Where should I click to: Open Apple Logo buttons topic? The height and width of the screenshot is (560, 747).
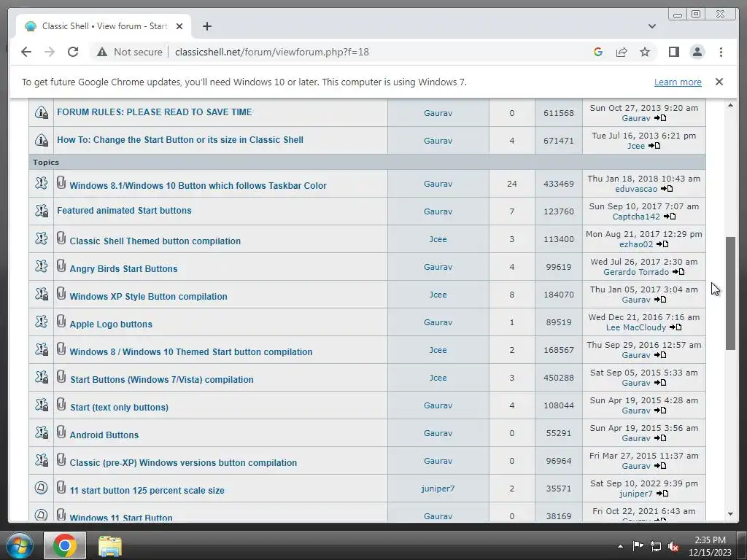click(x=111, y=324)
